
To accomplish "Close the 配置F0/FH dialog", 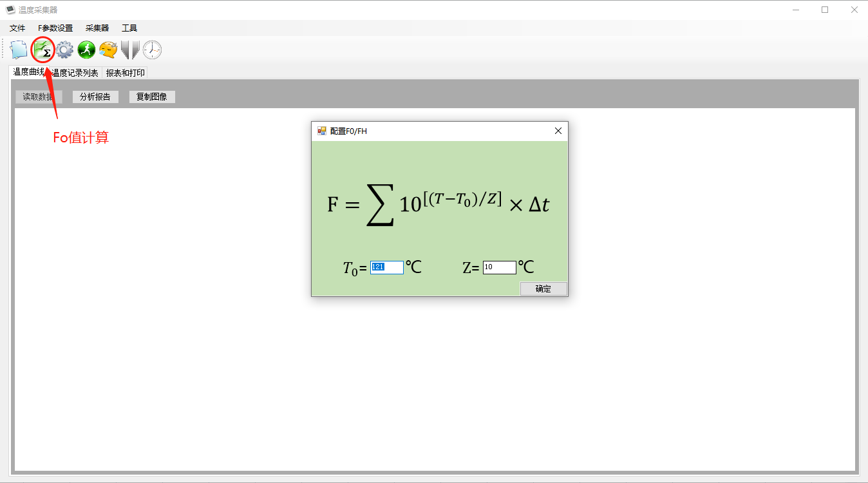I will (558, 131).
